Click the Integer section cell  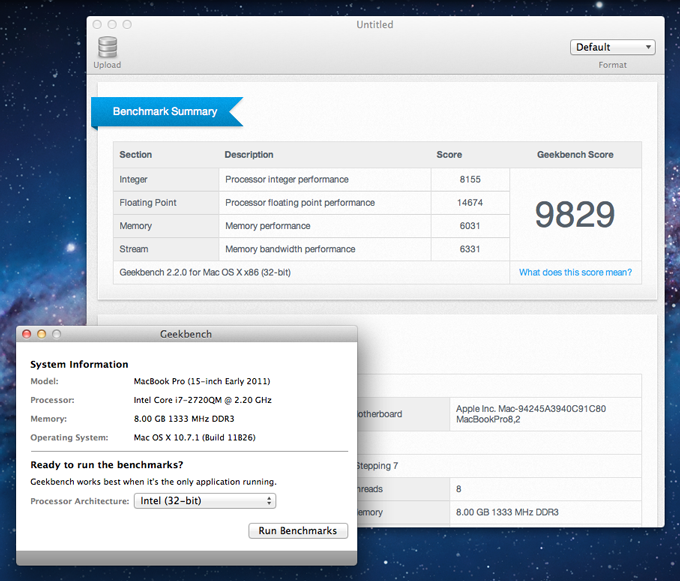click(166, 180)
